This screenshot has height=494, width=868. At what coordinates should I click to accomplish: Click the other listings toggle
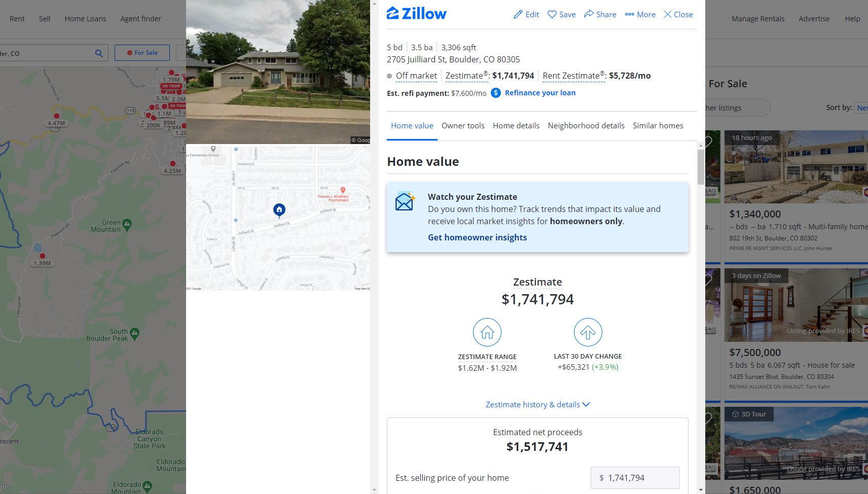click(x=738, y=108)
